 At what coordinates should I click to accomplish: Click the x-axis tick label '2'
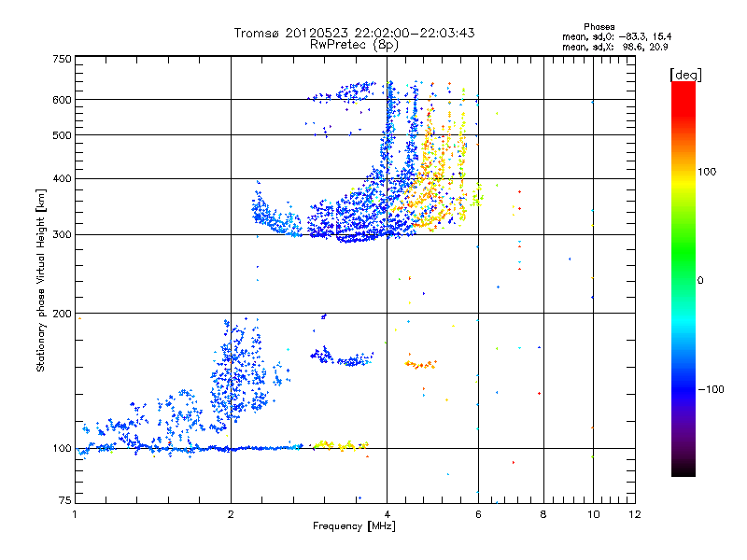point(231,514)
